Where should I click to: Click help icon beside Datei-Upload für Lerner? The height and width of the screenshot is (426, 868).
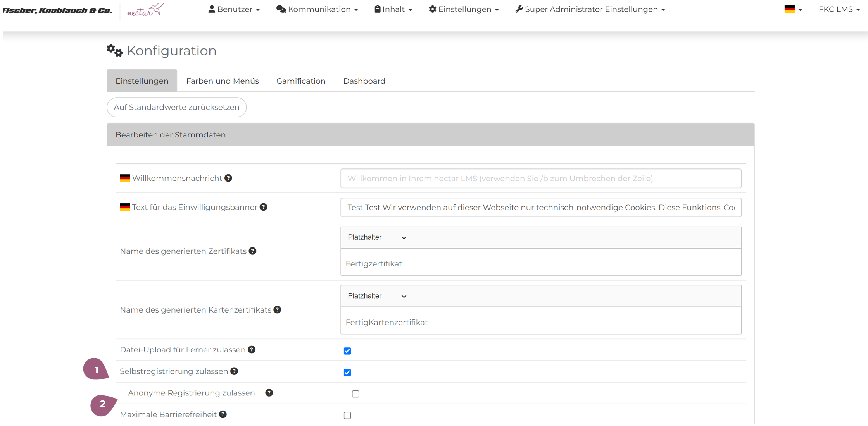[x=252, y=350]
